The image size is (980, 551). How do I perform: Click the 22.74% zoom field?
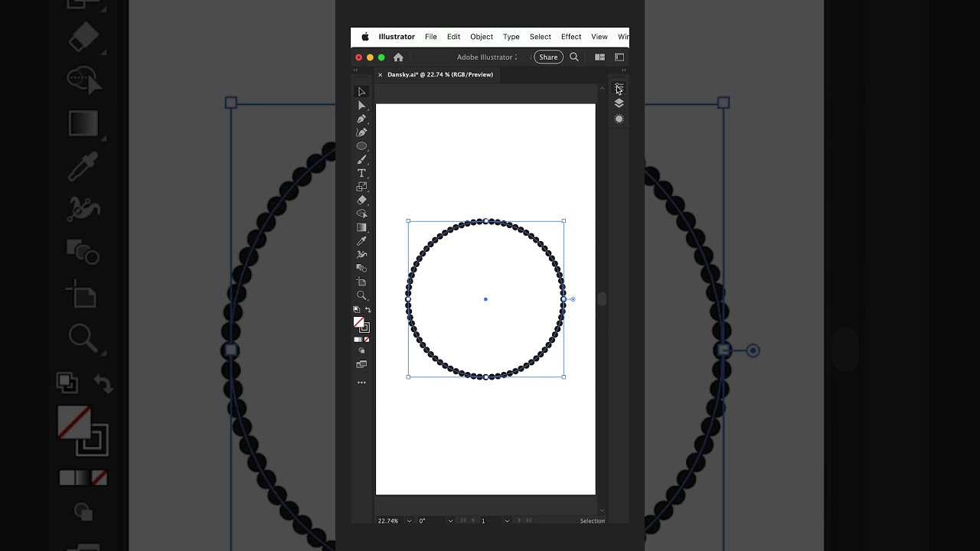[x=388, y=521]
